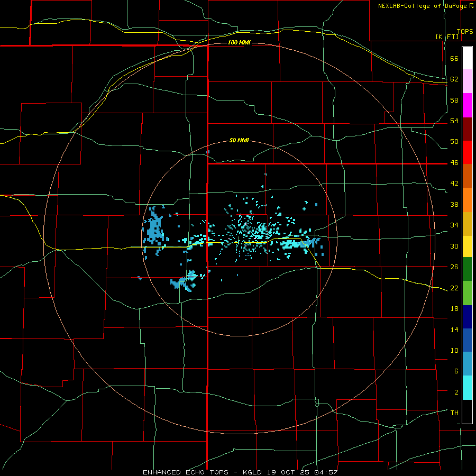Click the '04:57' timestamp
Screen dimensions: 476x476
tap(325, 472)
